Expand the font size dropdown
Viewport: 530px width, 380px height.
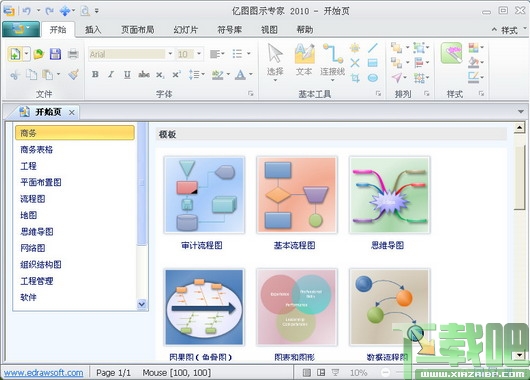point(199,54)
